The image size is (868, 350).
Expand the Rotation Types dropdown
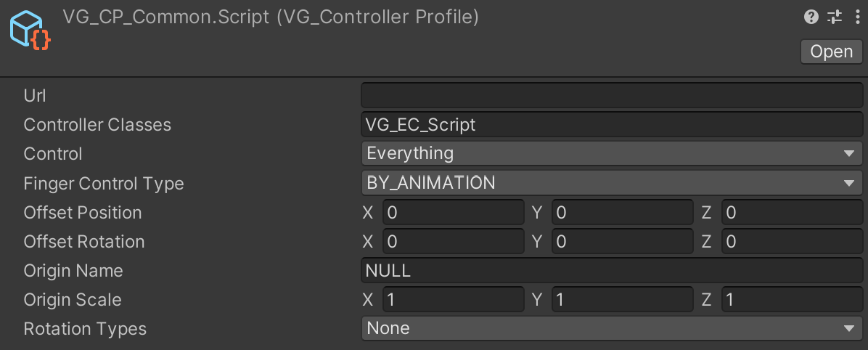click(x=612, y=327)
